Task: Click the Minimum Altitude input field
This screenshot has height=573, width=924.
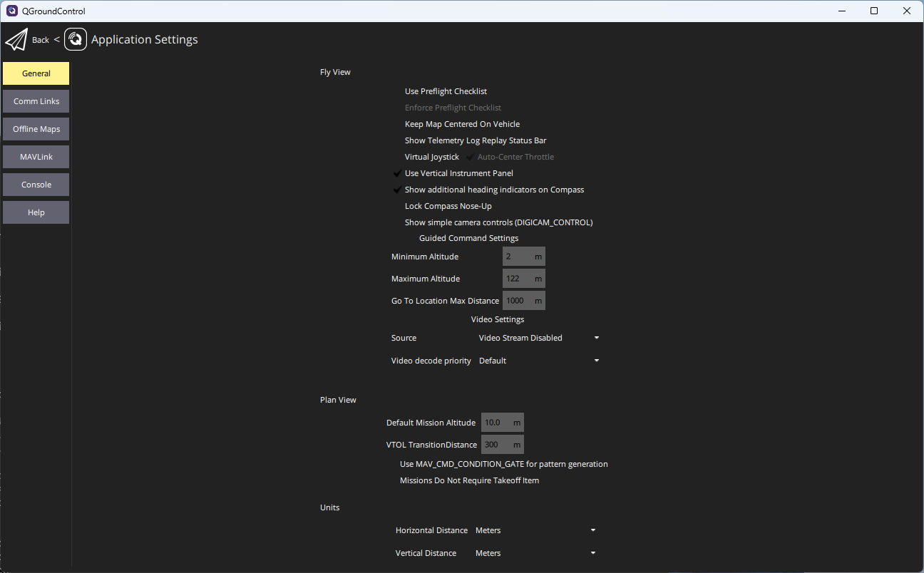Action: [524, 257]
